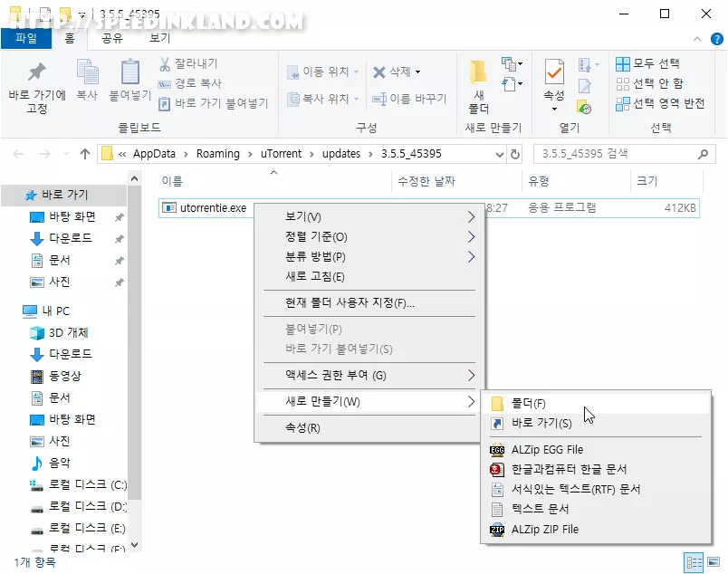Select 내 PC in navigation pane
The width and height of the screenshot is (728, 574).
tap(46, 311)
